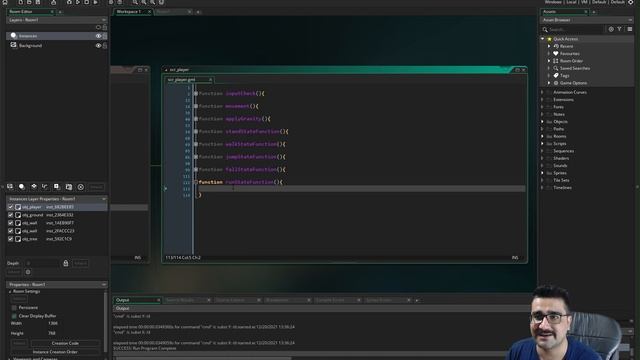
Task: Click the Windows target option
Action: click(553, 2)
